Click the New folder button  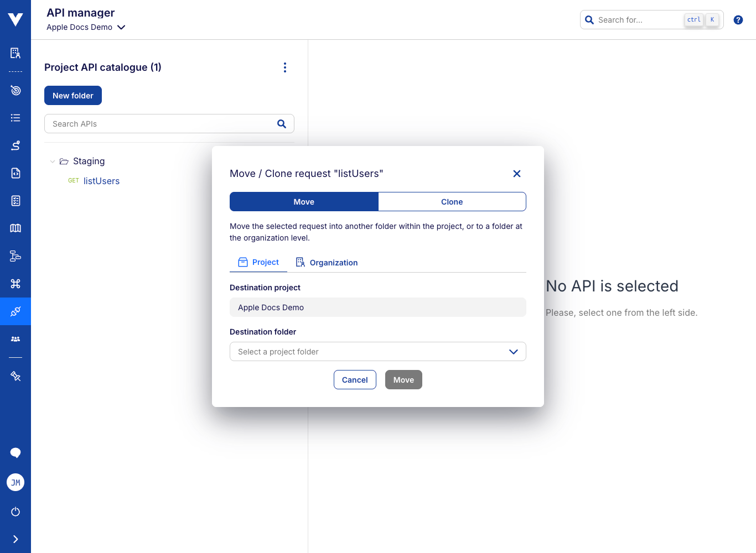pyautogui.click(x=73, y=96)
